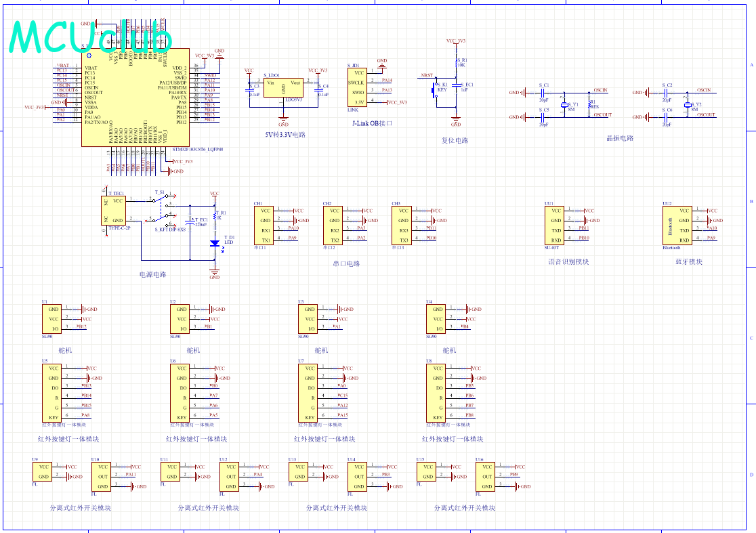Click the S_K1 reset KEY push button symbol
This screenshot has height=533, width=756.
point(436,90)
